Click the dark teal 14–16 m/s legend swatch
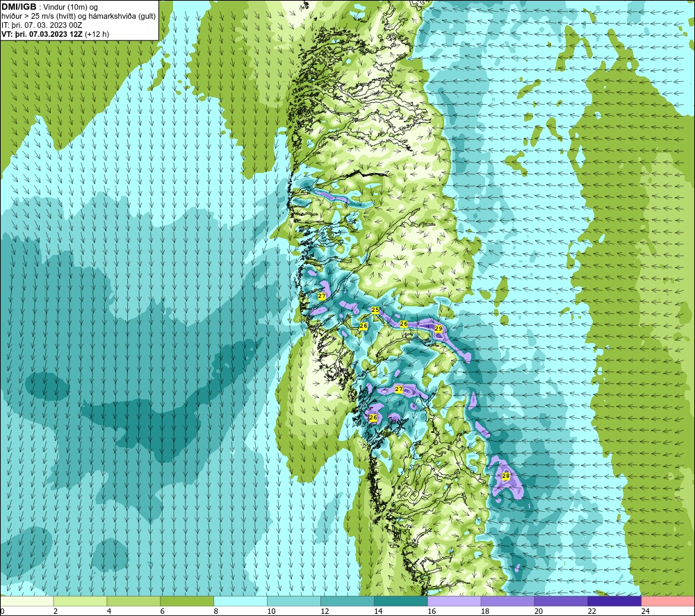Viewport: 695px width, 616px height. (x=401, y=601)
